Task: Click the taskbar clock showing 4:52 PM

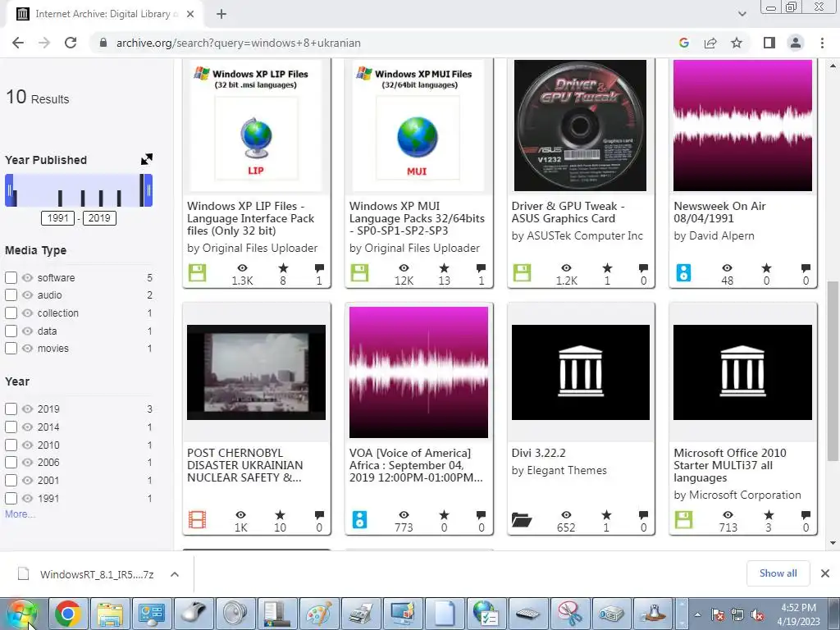Action: point(798,614)
